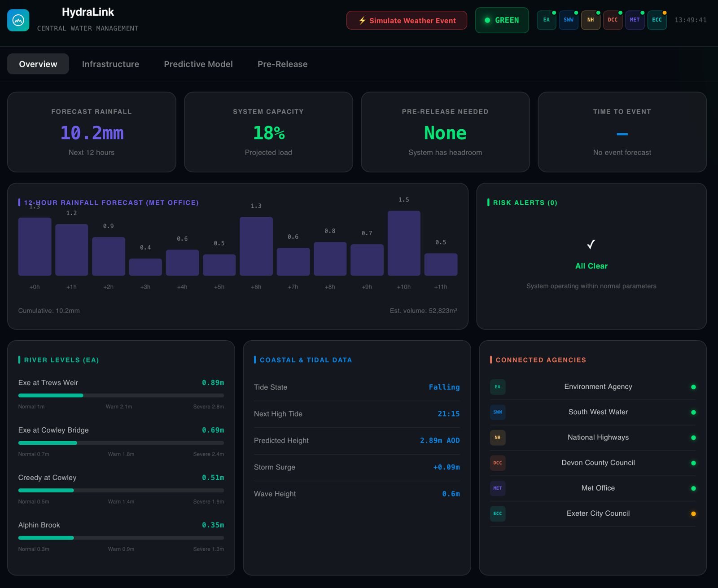
Task: Click Storm Surge value '+0.09m'
Action: point(447,467)
